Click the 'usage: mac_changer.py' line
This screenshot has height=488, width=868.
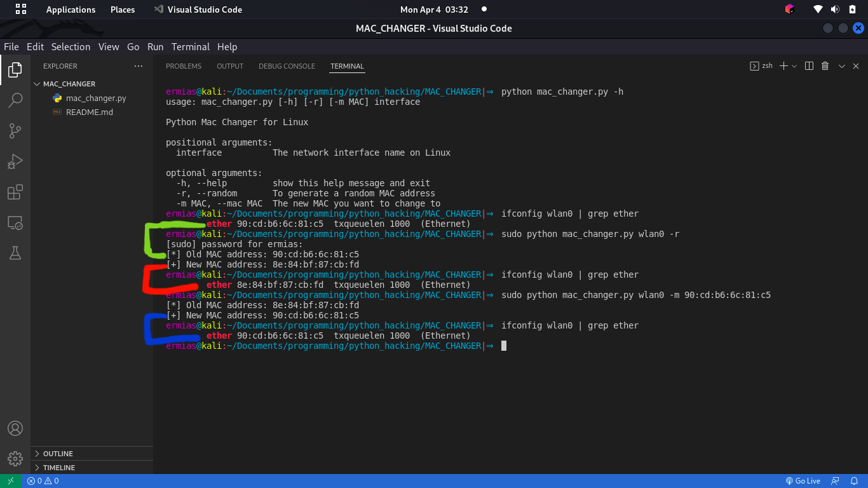pyautogui.click(x=293, y=102)
